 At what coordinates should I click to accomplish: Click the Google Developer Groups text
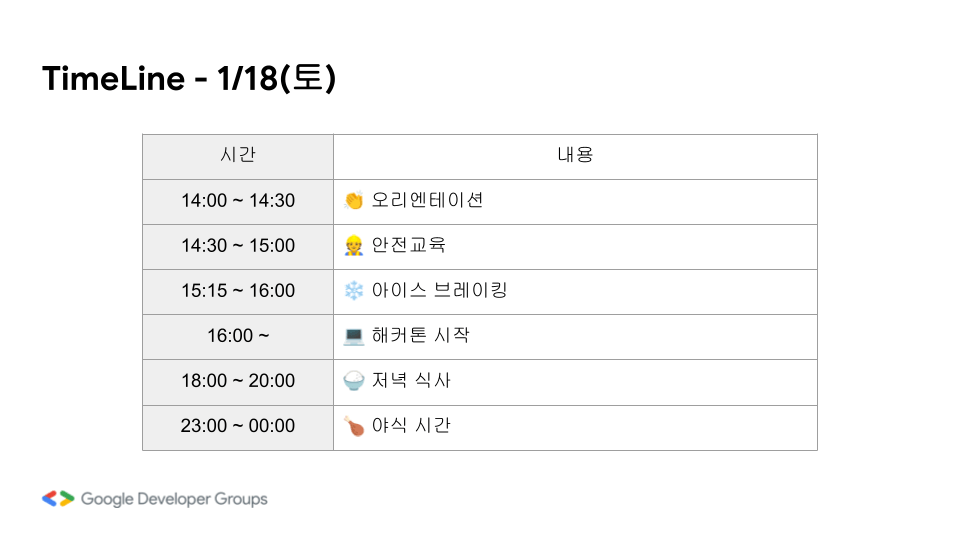[174, 498]
